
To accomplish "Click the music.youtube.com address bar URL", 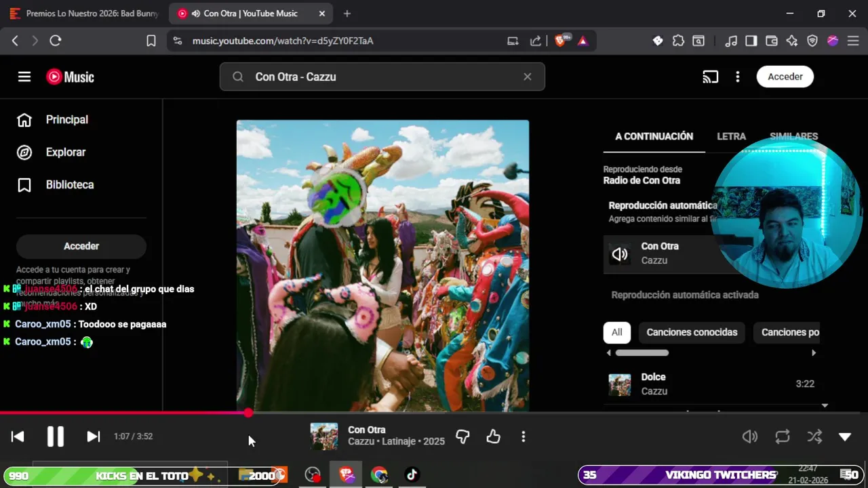I will click(283, 41).
